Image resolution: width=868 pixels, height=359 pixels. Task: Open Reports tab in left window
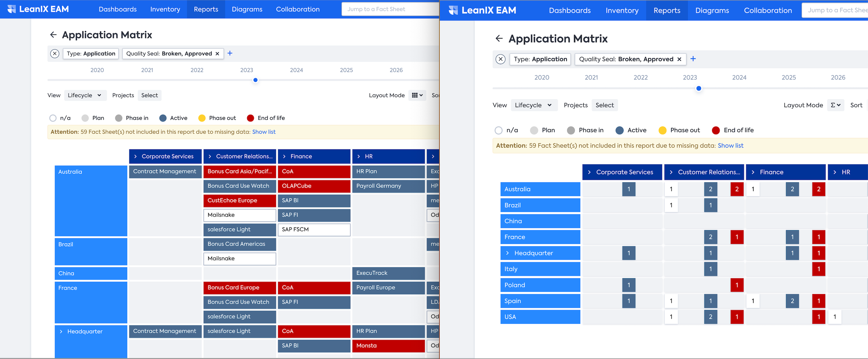tap(206, 9)
